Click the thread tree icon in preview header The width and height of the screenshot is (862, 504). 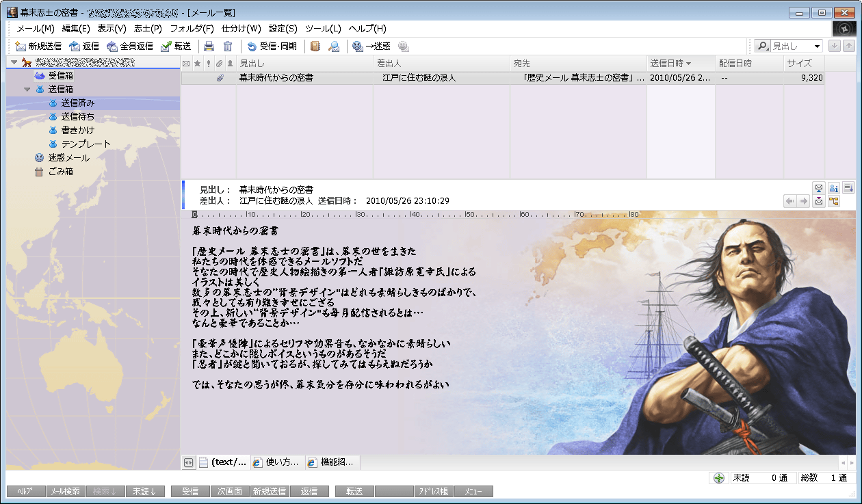pyautogui.click(x=834, y=201)
